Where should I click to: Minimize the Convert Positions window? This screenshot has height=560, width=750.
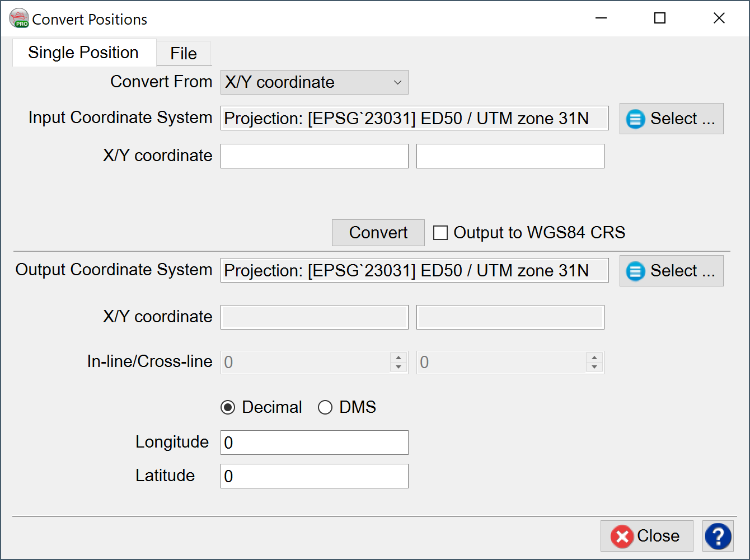point(601,18)
